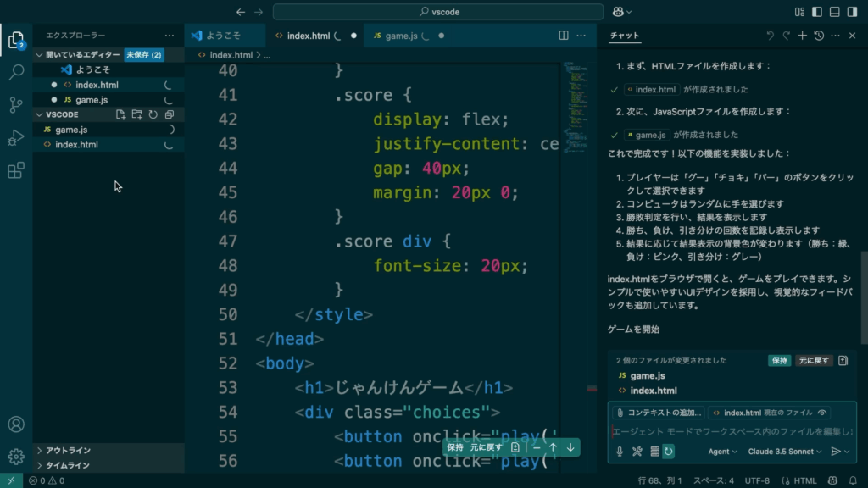Start voice input with the microphone icon
Image resolution: width=868 pixels, height=488 pixels.
pyautogui.click(x=620, y=452)
